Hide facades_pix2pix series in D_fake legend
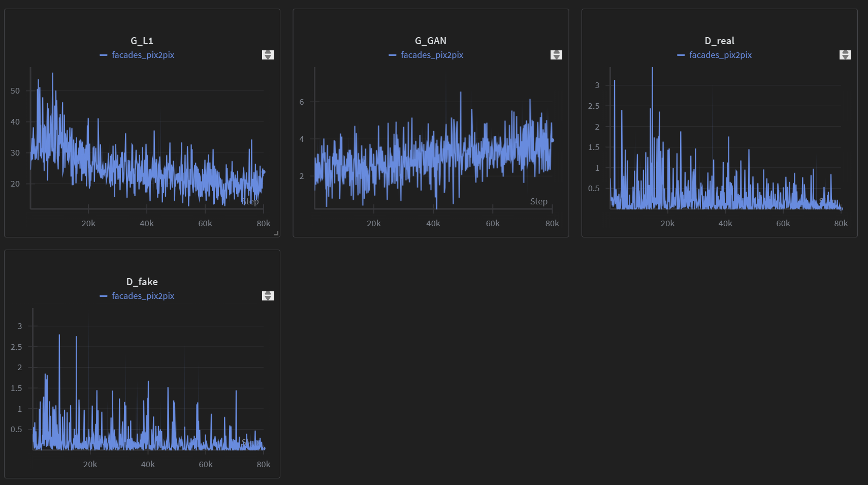This screenshot has width=868, height=485. 143,296
